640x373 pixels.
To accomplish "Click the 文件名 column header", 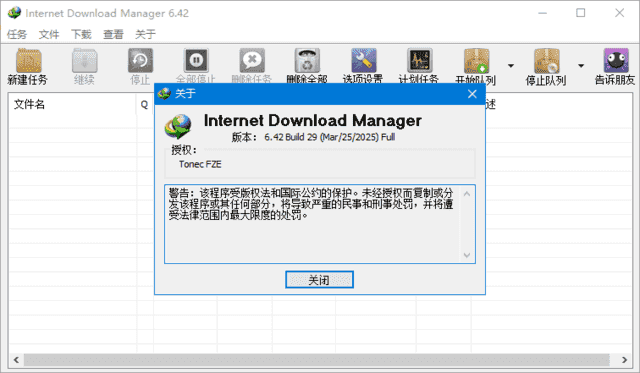I will pyautogui.click(x=72, y=104).
